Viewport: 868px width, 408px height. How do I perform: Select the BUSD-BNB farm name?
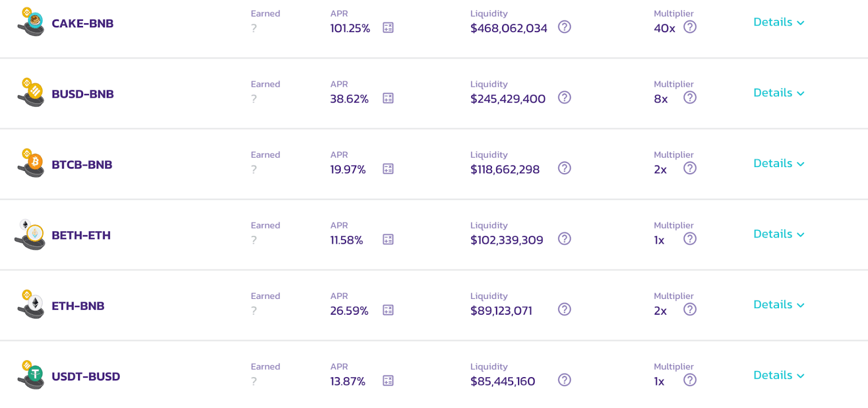82,94
